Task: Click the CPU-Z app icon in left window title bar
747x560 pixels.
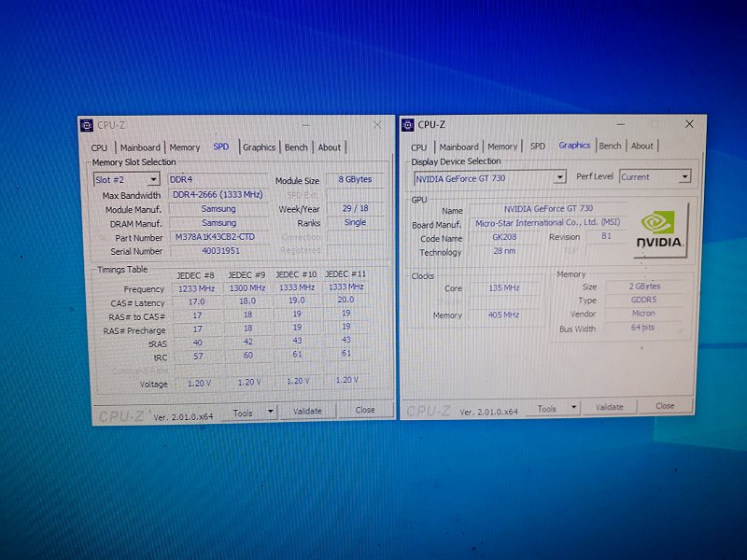Action: pos(86,125)
